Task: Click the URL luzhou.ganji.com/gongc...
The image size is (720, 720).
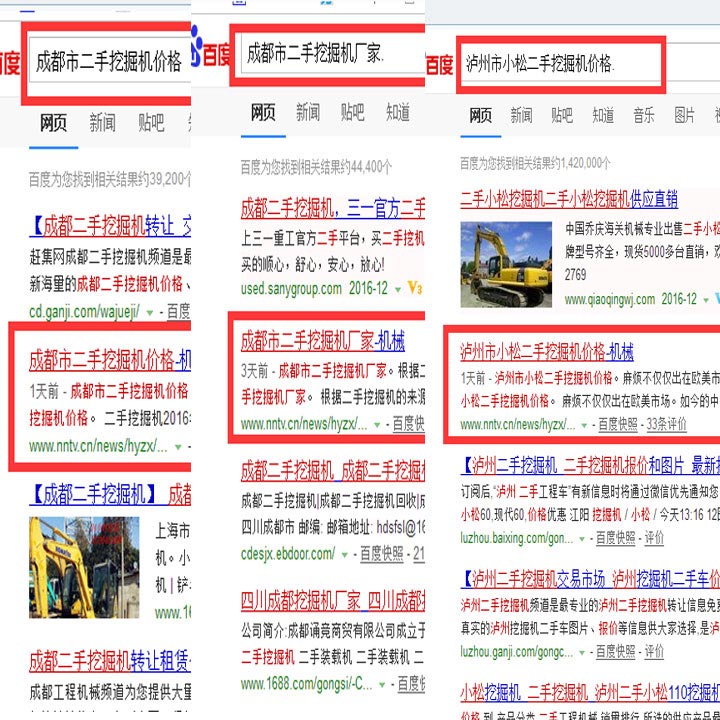Action: (x=517, y=652)
